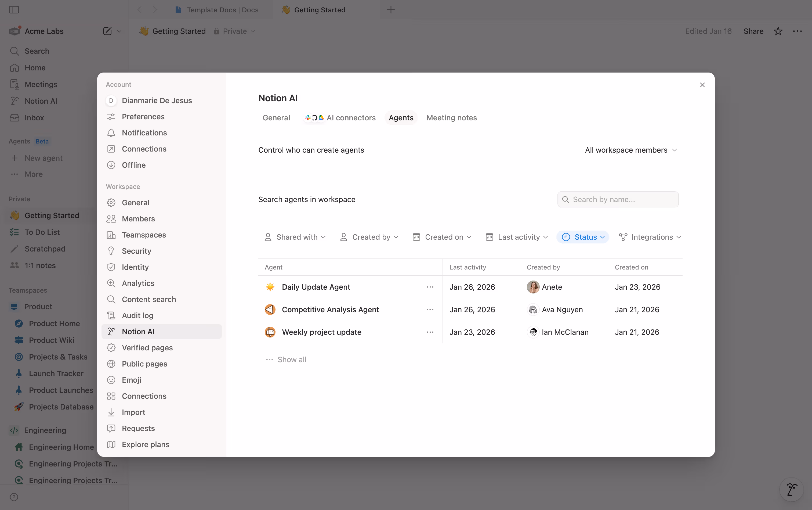Open Meetings from the sidebar
The height and width of the screenshot is (510, 812).
coord(41,84)
